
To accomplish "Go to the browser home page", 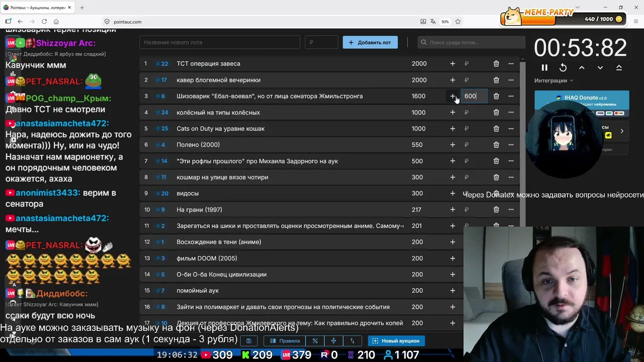I will pyautogui.click(x=56, y=22).
